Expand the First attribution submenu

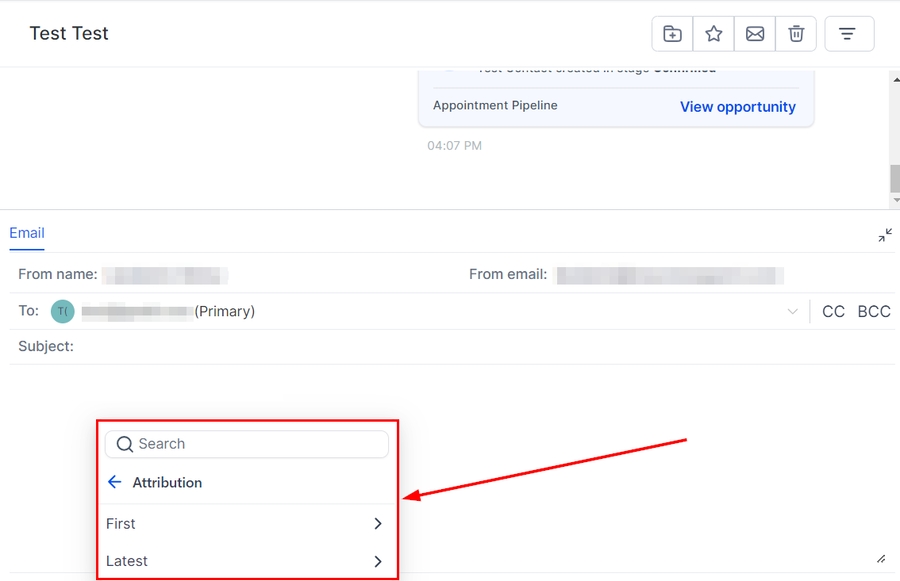click(x=377, y=524)
